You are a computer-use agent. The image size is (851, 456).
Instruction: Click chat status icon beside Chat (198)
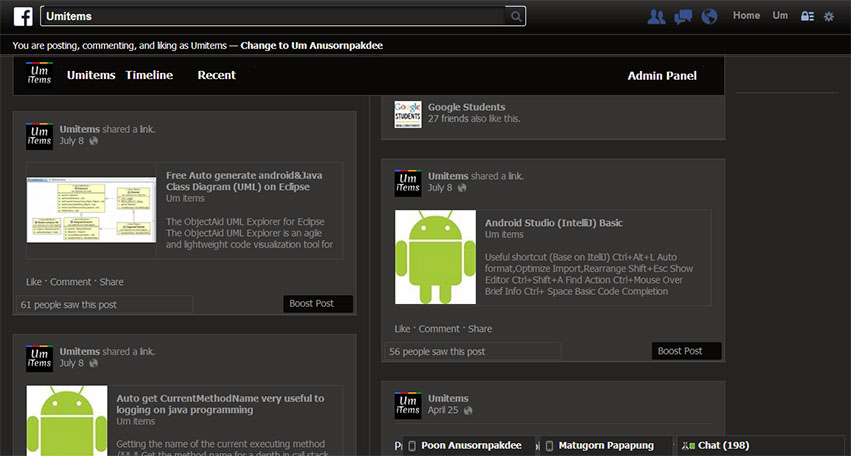(x=689, y=446)
